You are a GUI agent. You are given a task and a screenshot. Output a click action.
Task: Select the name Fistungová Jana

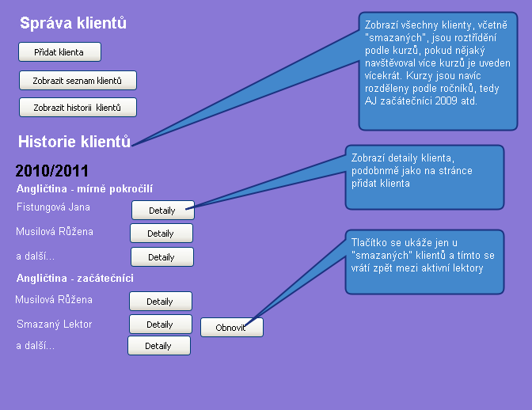pyautogui.click(x=53, y=207)
